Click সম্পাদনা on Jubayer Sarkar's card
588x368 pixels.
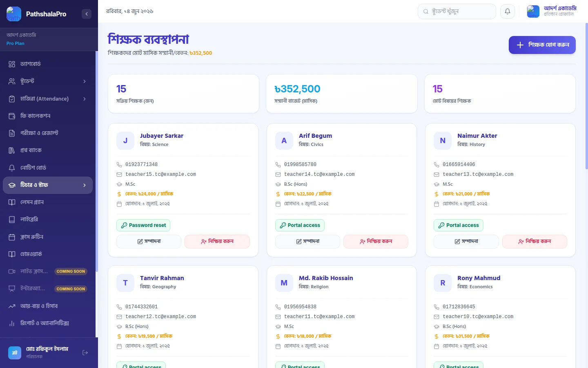point(149,242)
